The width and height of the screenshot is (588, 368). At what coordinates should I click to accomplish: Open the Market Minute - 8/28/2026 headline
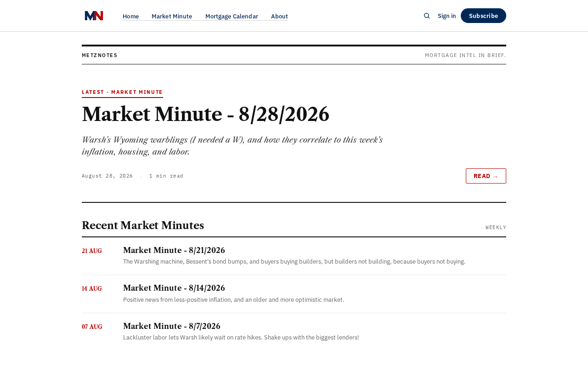205,114
